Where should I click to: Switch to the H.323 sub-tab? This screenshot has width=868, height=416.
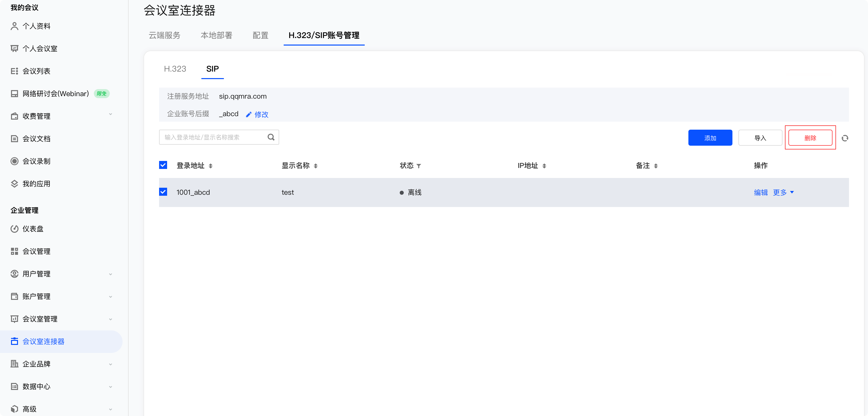pos(175,69)
